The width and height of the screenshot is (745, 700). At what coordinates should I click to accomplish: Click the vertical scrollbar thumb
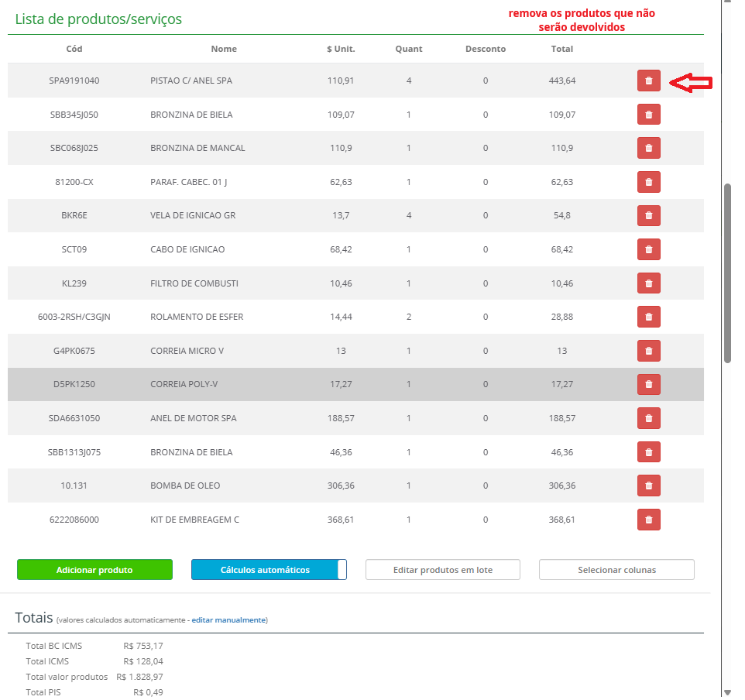coord(727,273)
